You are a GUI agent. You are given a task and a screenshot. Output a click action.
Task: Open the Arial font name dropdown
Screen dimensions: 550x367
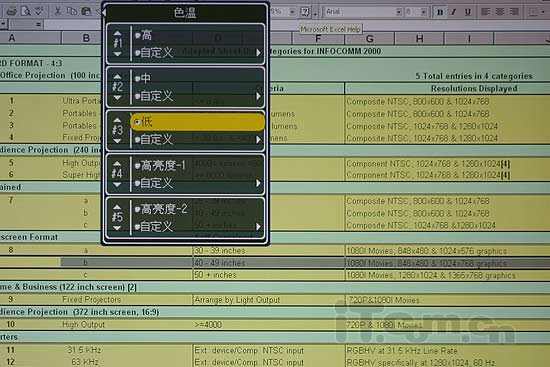[x=399, y=12]
